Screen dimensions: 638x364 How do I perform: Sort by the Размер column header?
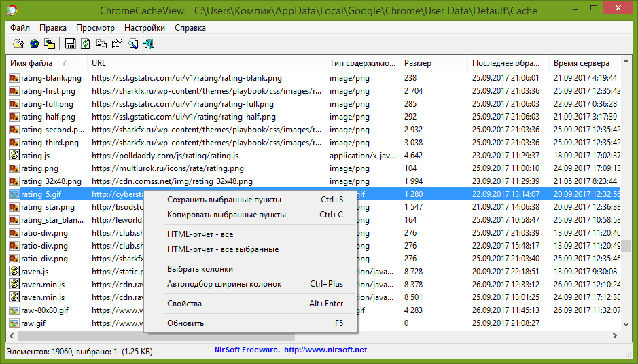click(433, 63)
